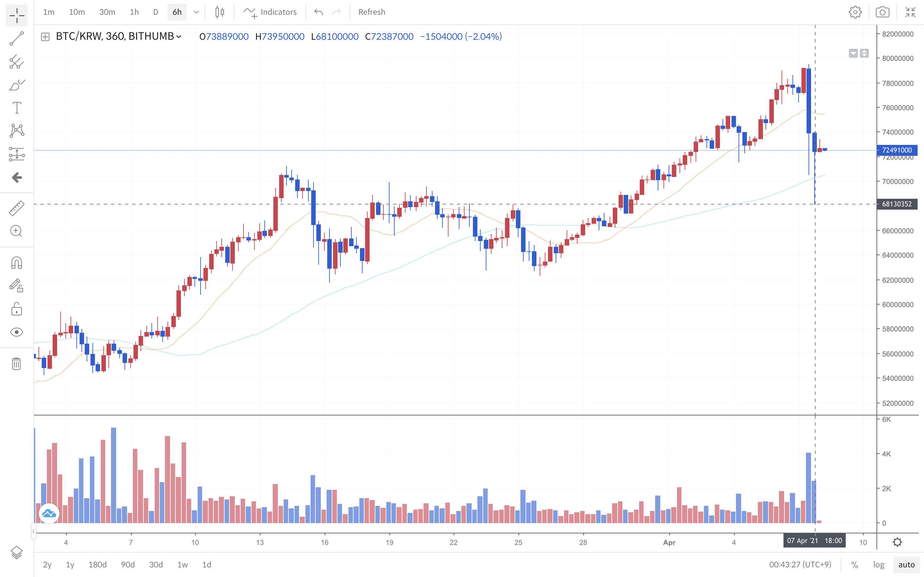Expand the indicator legend plus box
924x577 pixels.
point(45,37)
